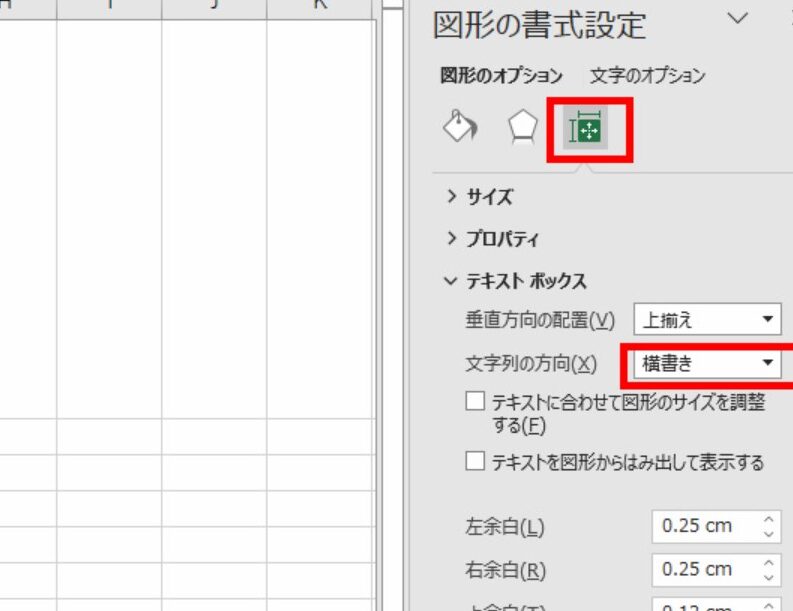Open the Effects pentagon icon tab

[522, 128]
